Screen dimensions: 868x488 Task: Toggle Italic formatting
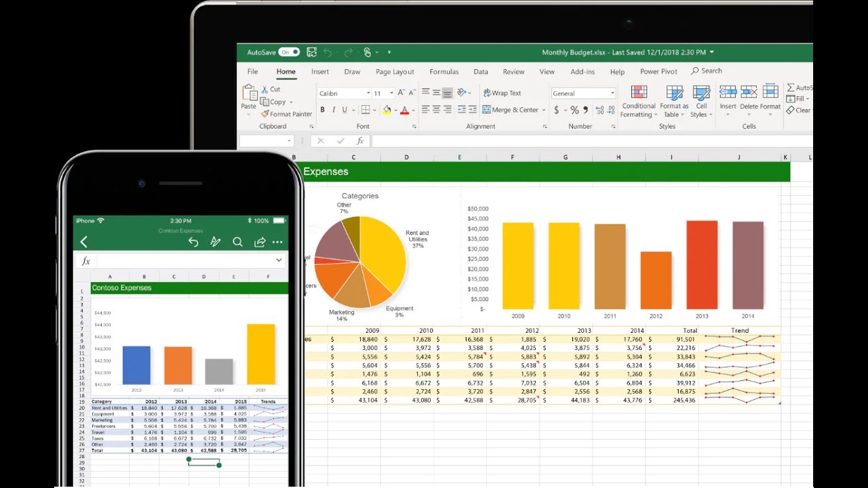[x=333, y=110]
